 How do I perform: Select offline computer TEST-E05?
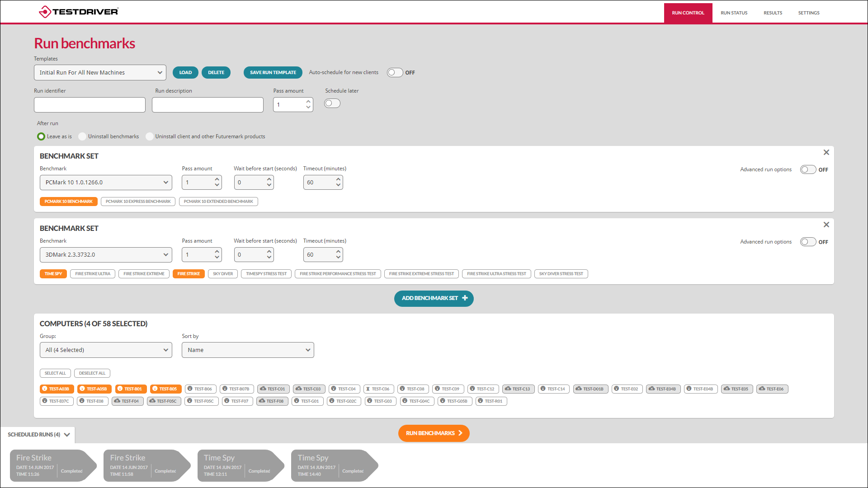pyautogui.click(x=737, y=389)
